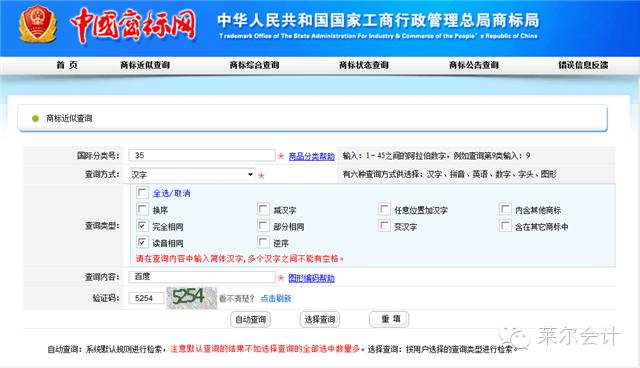Click the 自动查询 button
Image resolution: width=640 pixels, height=368 pixels.
250,319
